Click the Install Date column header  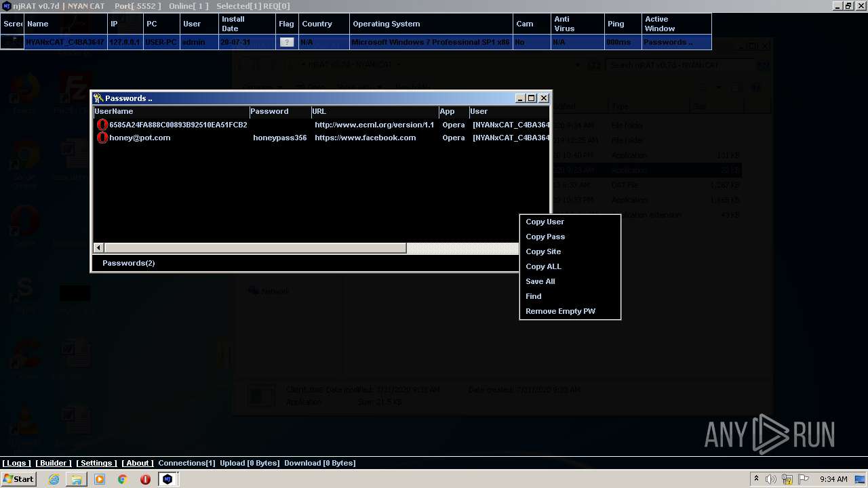tap(247, 24)
